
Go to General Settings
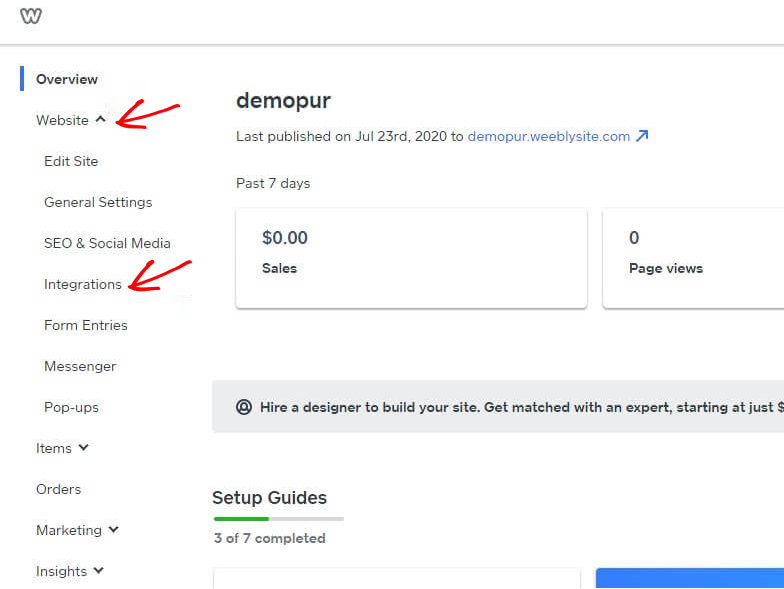pos(98,202)
